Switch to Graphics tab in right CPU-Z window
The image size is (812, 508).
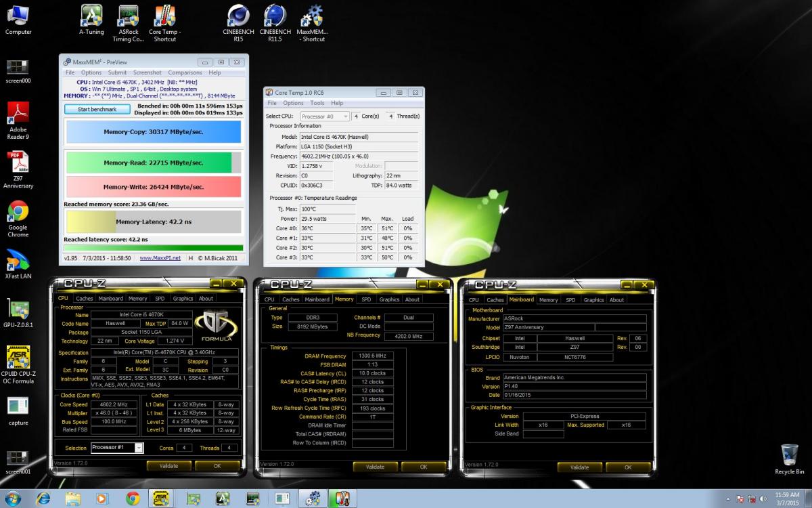click(593, 300)
